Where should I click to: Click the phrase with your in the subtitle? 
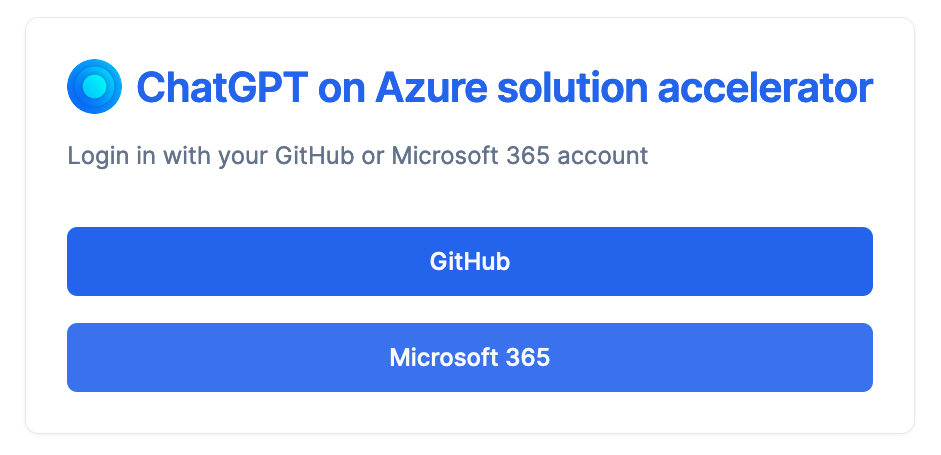point(215,156)
